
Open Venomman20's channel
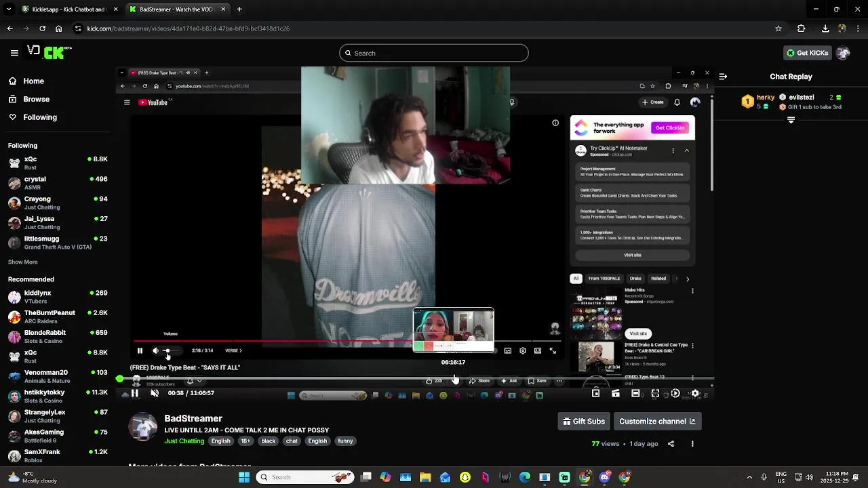(x=58, y=376)
